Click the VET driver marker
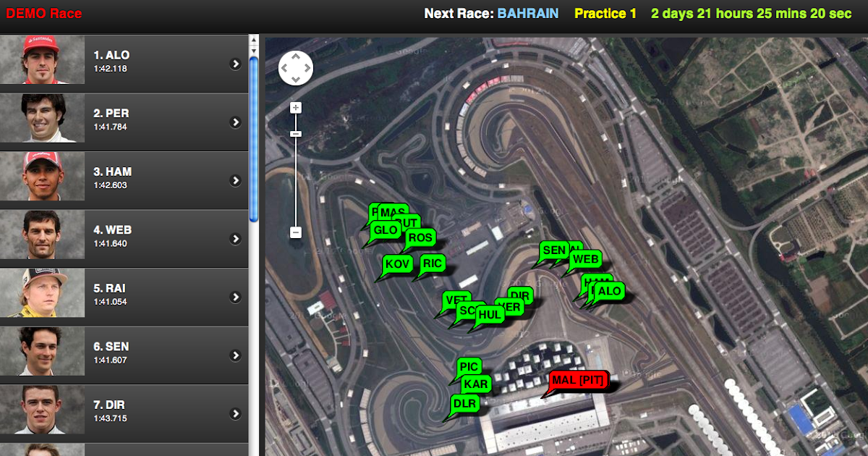 453,298
